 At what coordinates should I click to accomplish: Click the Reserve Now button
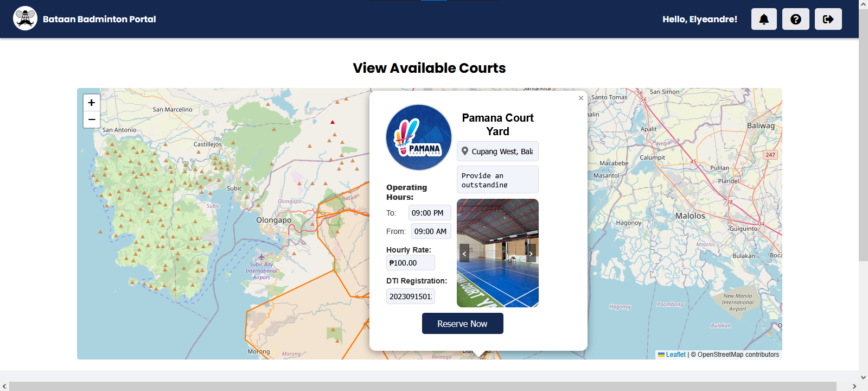pyautogui.click(x=463, y=324)
